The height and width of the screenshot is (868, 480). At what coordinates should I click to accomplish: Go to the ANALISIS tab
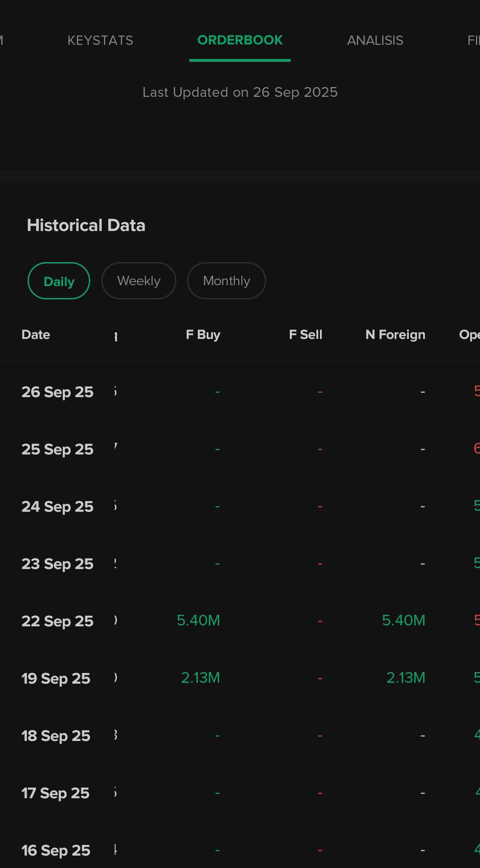tap(375, 40)
